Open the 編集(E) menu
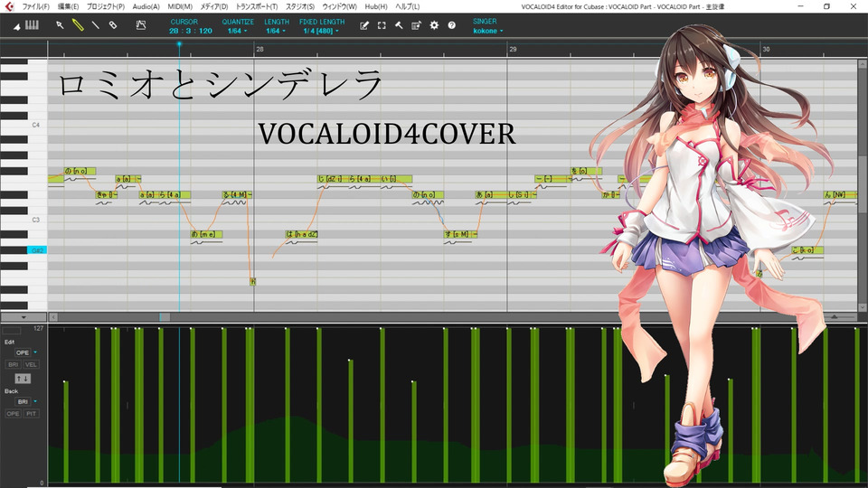The height and width of the screenshot is (488, 868). [x=68, y=6]
